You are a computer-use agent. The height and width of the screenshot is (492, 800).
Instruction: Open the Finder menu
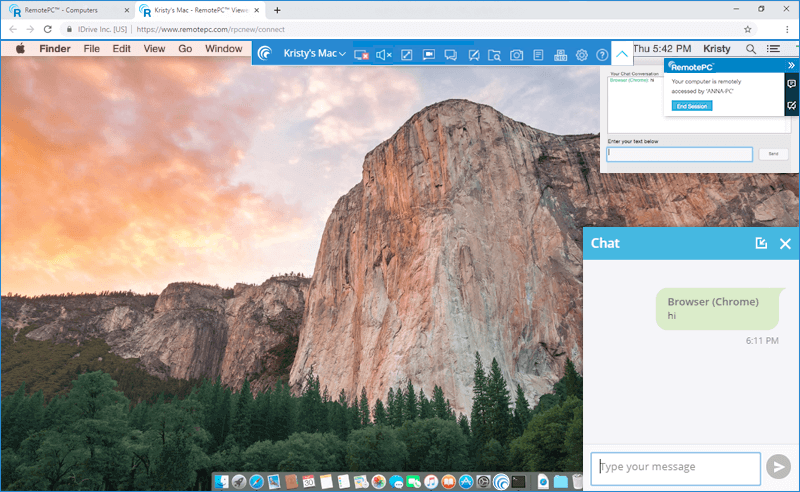click(x=55, y=48)
